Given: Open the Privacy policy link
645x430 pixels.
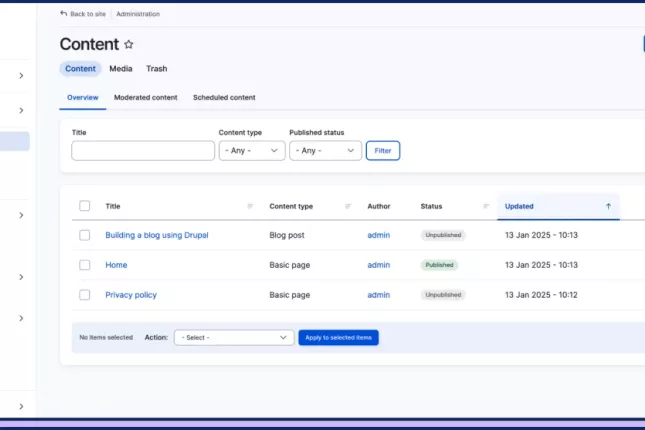Looking at the screenshot, I should tap(131, 295).
